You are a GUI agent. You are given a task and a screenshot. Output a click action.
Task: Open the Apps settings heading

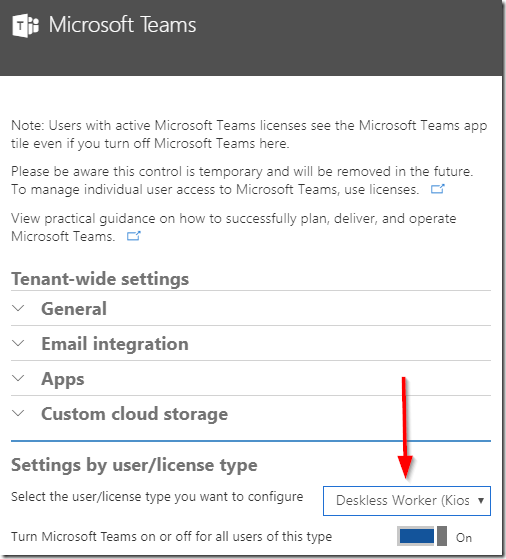pyautogui.click(x=63, y=379)
